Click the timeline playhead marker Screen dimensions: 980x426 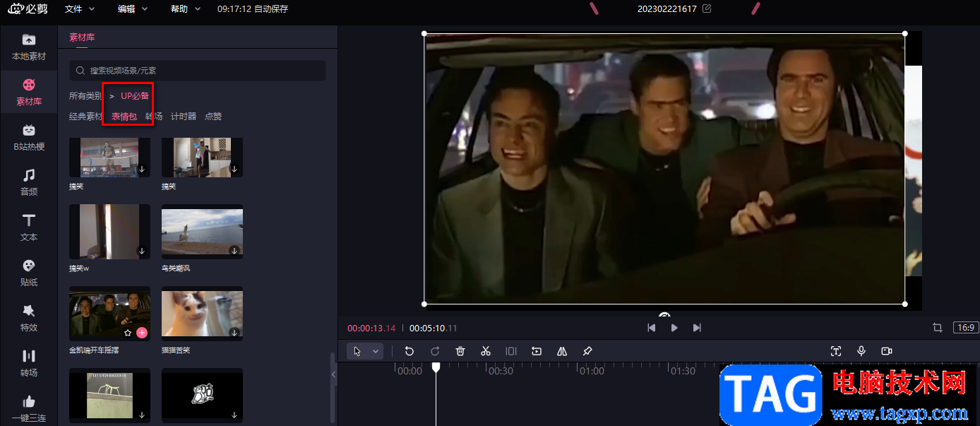pos(436,367)
